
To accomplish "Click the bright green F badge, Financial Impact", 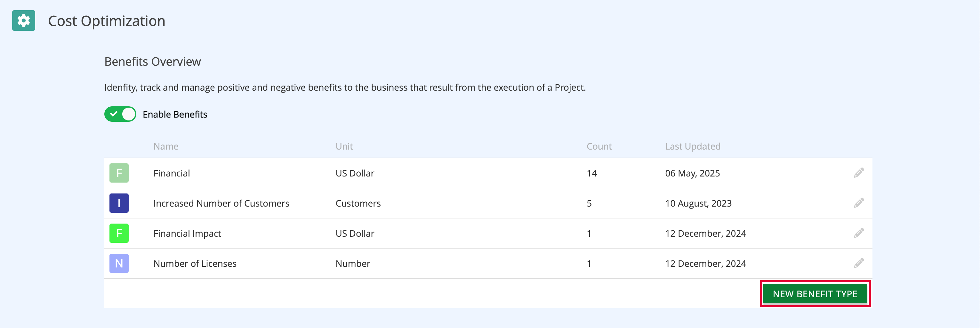I will [119, 233].
